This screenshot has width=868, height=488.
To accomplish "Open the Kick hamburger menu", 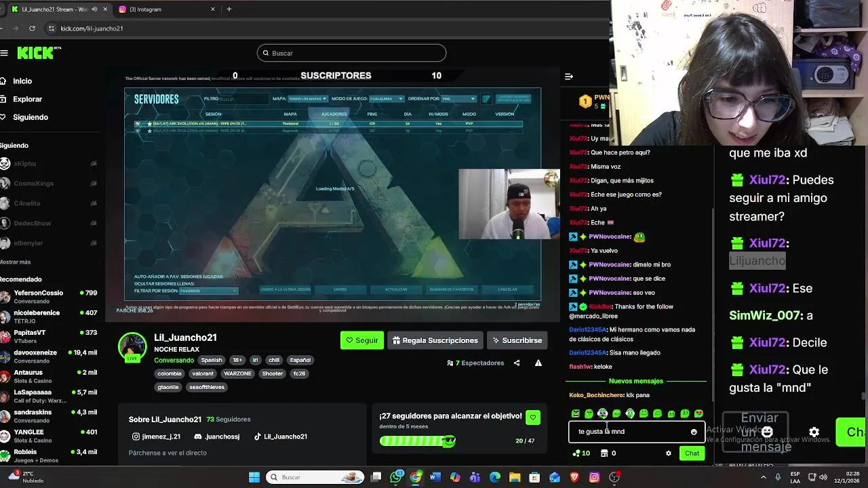I will pos(4,53).
